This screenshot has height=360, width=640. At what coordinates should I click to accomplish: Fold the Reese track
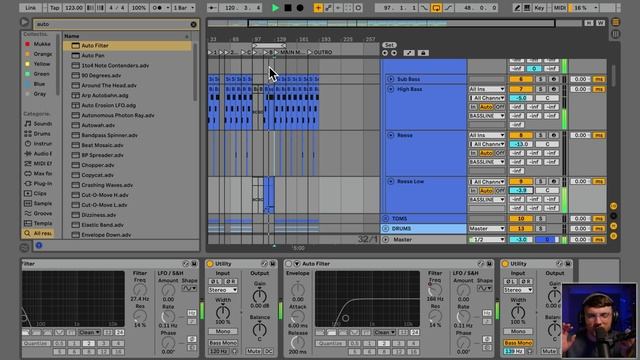coord(391,135)
